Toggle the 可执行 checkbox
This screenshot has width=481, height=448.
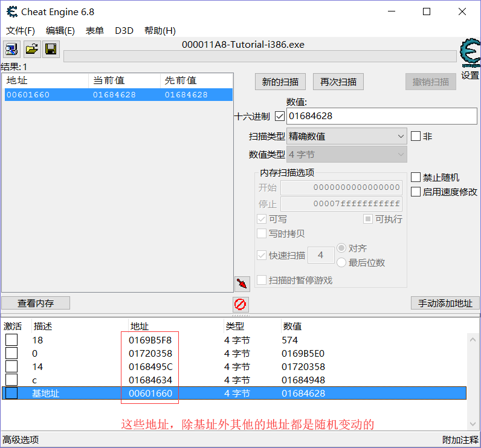pyautogui.click(x=368, y=219)
